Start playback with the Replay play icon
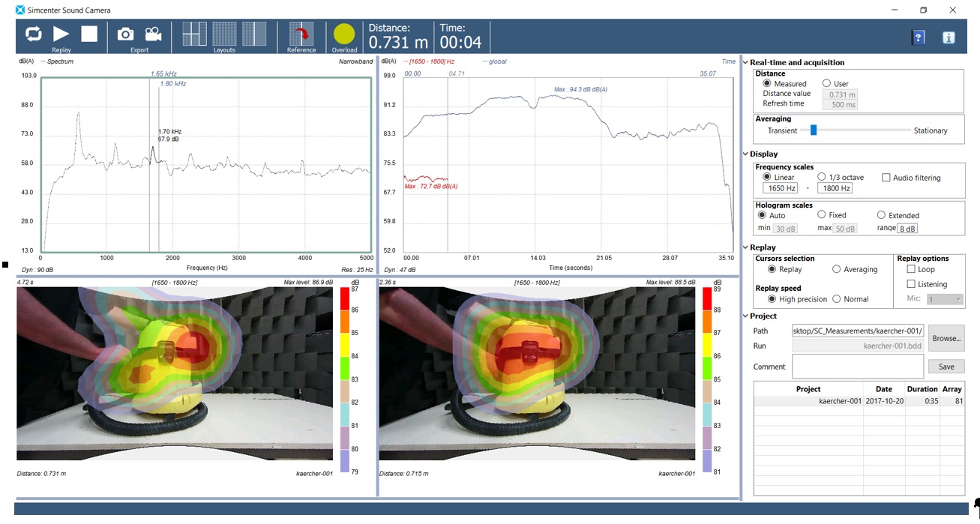 (x=60, y=33)
